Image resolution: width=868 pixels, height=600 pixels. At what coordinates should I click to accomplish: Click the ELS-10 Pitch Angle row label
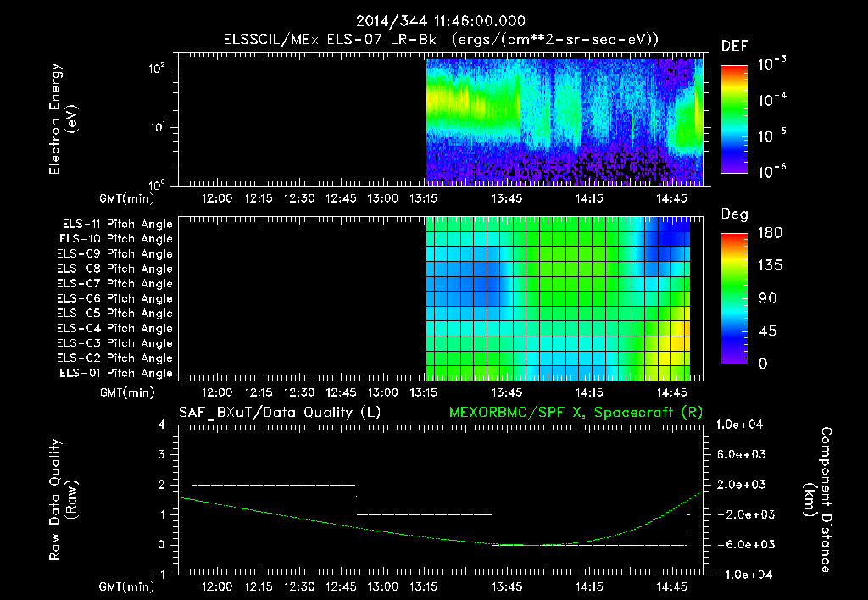coord(116,239)
